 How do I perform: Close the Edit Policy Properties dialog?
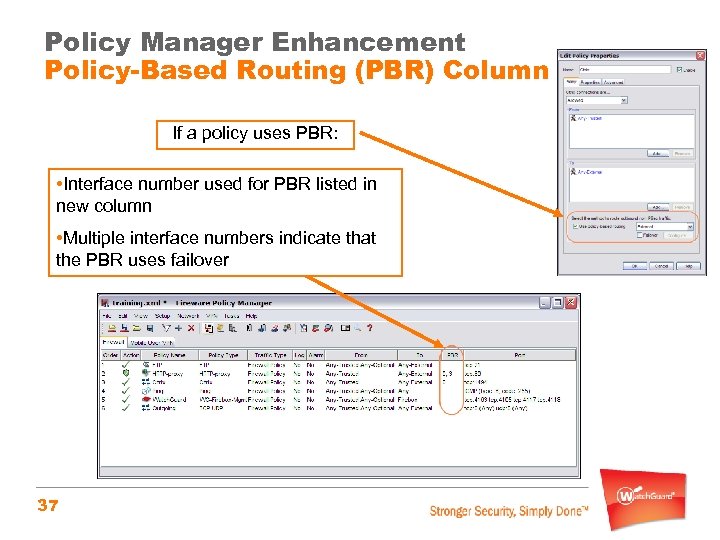700,56
